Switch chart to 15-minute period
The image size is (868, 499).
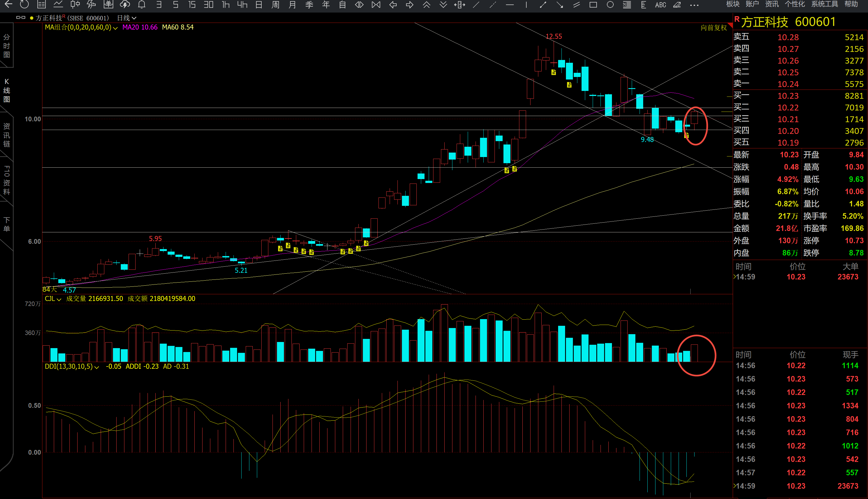click(192, 5)
